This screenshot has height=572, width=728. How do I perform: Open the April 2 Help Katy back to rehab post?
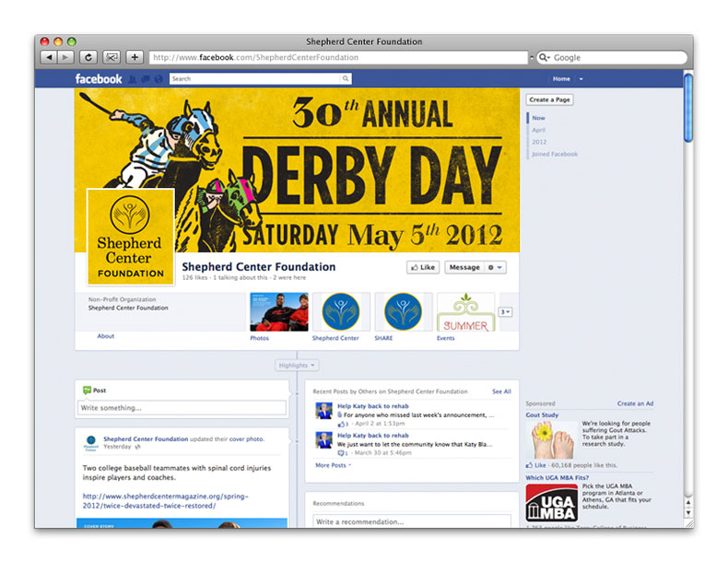[x=373, y=406]
